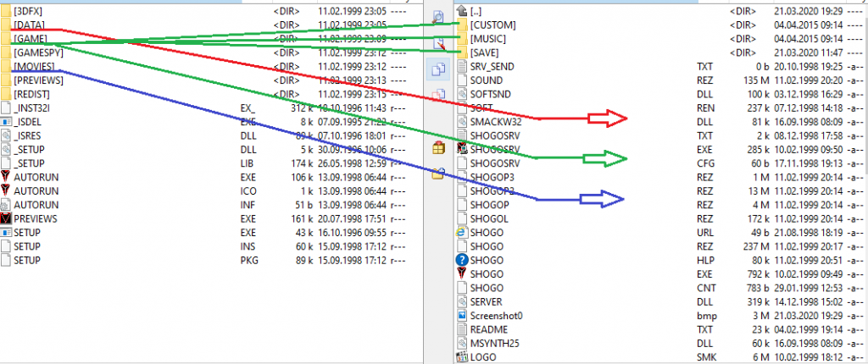Go up via the [..] parent directory icon
Image resolution: width=868 pixels, height=364 pixels.
462,11
